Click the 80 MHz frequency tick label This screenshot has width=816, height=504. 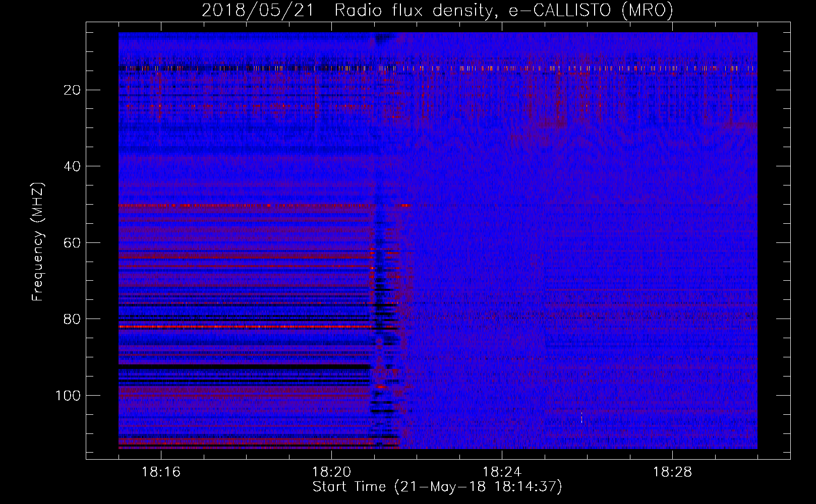pos(73,319)
